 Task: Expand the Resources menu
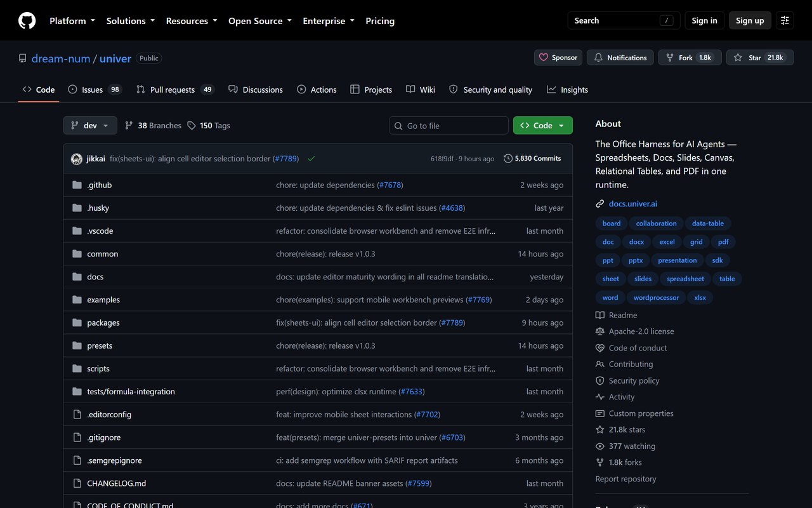tap(192, 21)
